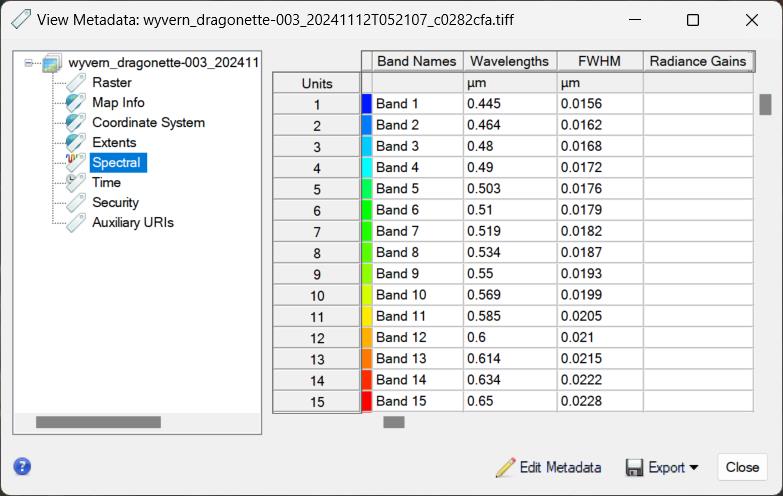Screen dimensions: 783x496
Task: Click the floppy disk Export icon
Action: [x=634, y=468]
